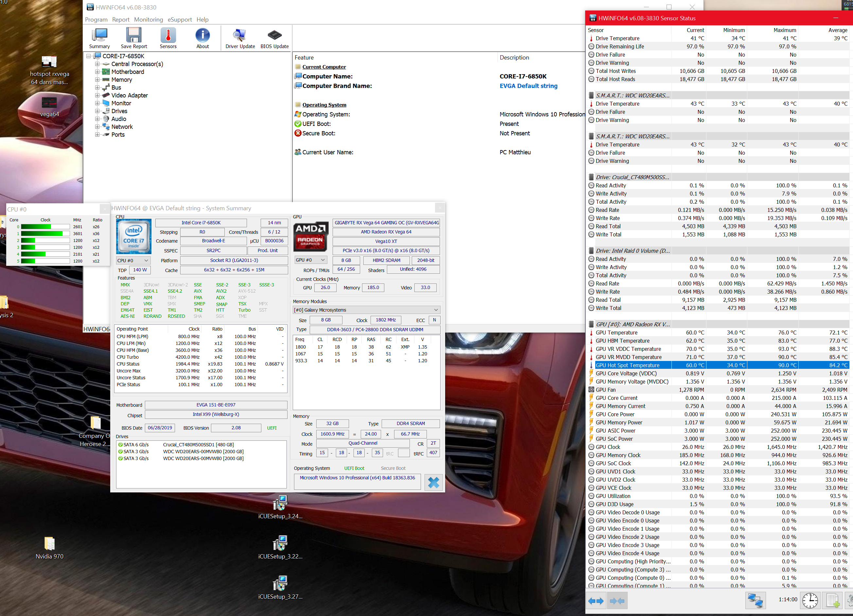Image resolution: width=853 pixels, height=616 pixels.
Task: Click the collapse columns arrows button
Action: (617, 601)
